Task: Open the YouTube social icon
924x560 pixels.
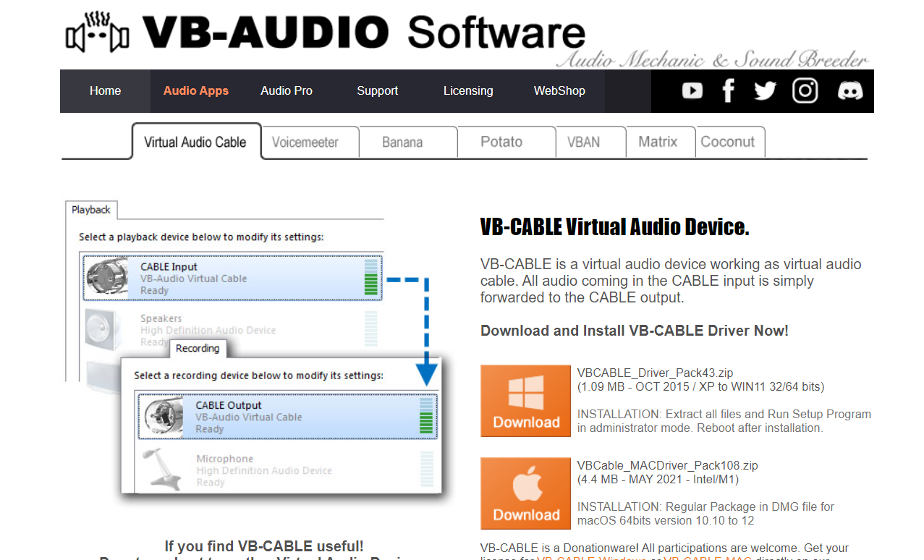Action: (x=692, y=90)
